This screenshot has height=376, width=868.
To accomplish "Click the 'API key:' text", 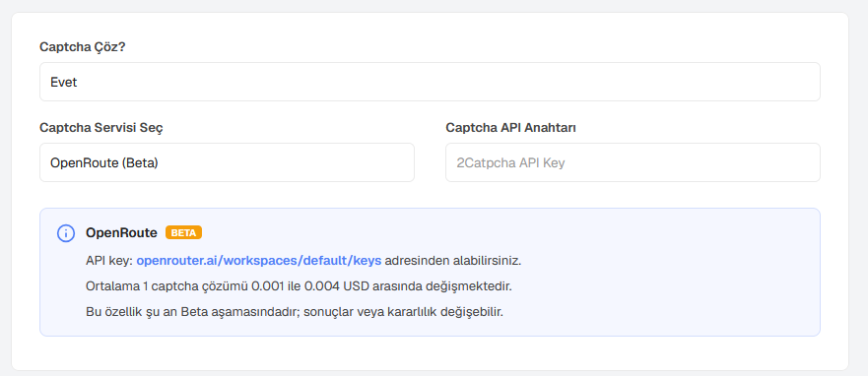I will [109, 261].
